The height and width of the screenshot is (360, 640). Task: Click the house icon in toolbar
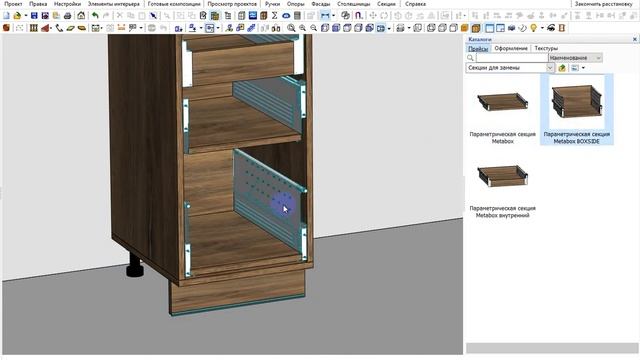click(81, 16)
